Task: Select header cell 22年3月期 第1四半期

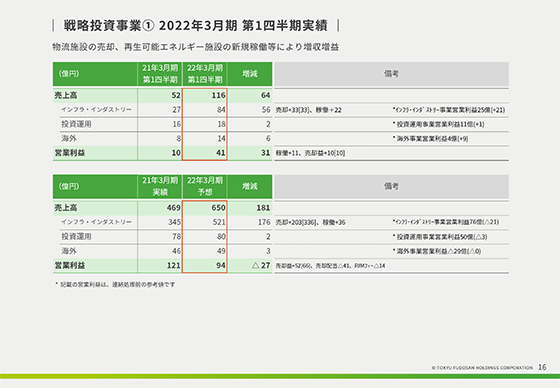Action: coord(205,74)
